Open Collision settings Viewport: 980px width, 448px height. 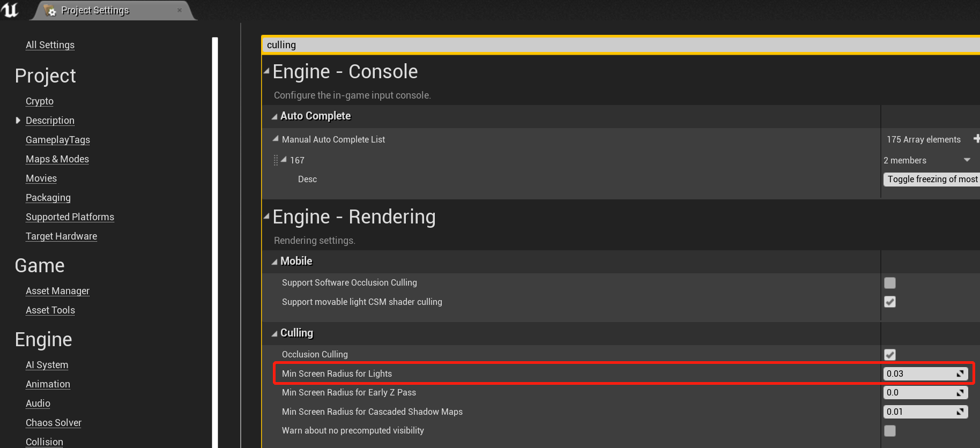pyautogui.click(x=44, y=442)
